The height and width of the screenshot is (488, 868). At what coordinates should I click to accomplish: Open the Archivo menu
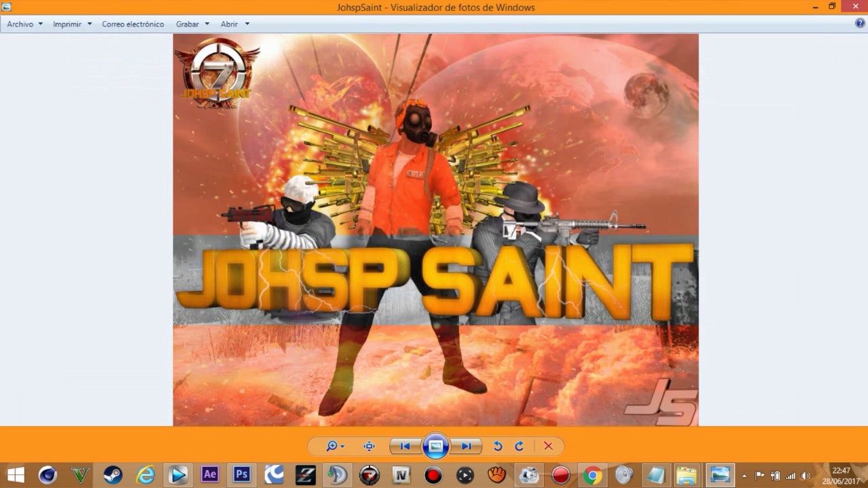[x=25, y=24]
